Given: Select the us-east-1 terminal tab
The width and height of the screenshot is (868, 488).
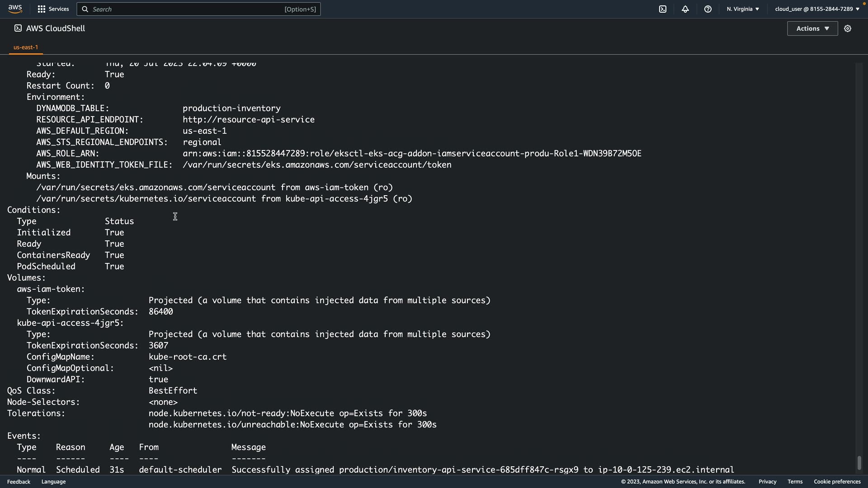Looking at the screenshot, I should (x=26, y=47).
